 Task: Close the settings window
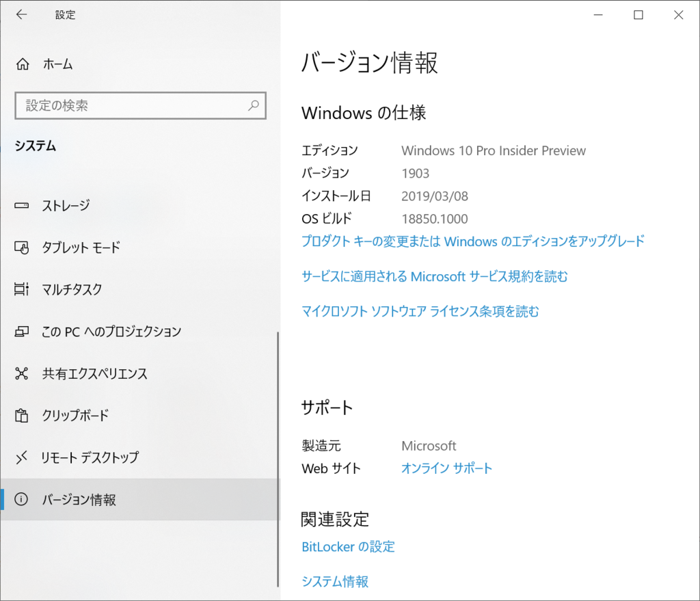point(679,15)
